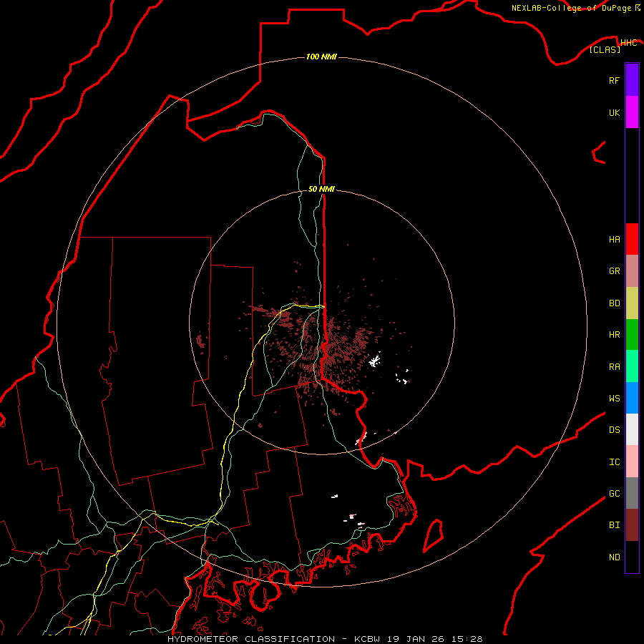Click the 15:28 time stamp
The height and width of the screenshot is (644, 644).
[x=466, y=639]
